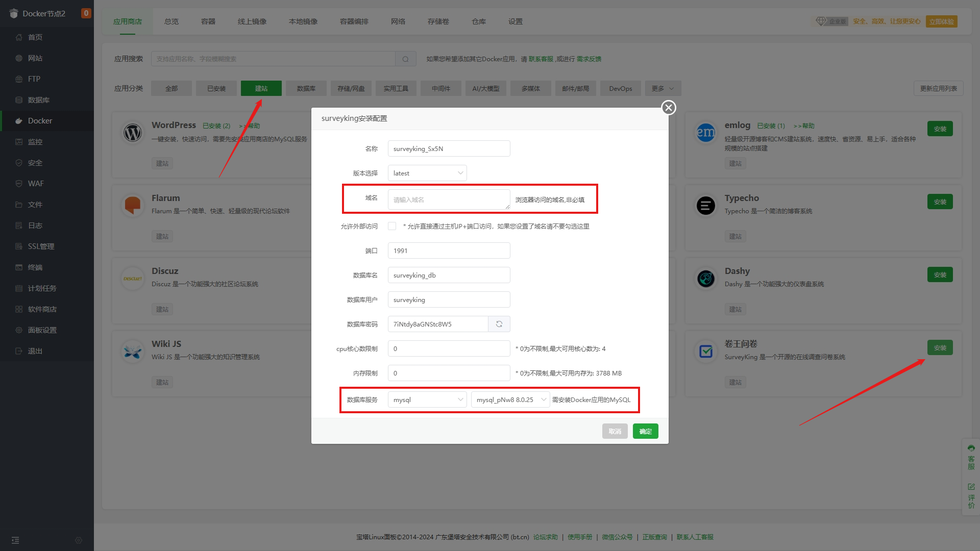The width and height of the screenshot is (980, 551).
Task: Regenerate the database password
Action: (x=499, y=324)
